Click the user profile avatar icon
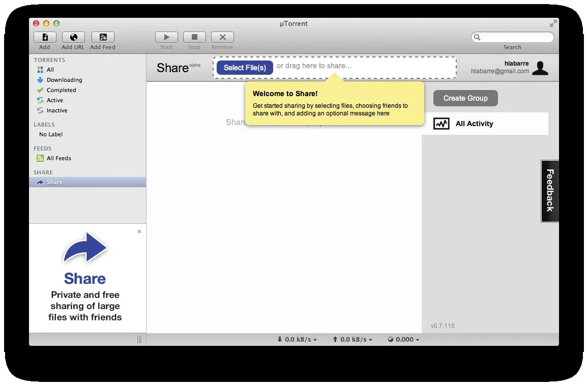This screenshot has width=588, height=386. [540, 68]
